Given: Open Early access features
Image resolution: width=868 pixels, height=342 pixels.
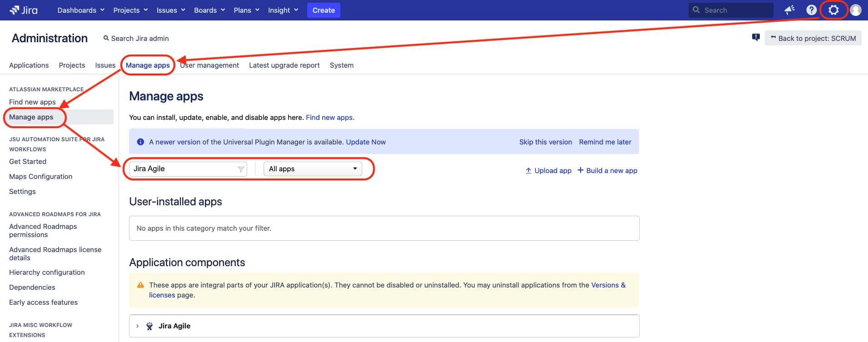Looking at the screenshot, I should click(44, 302).
